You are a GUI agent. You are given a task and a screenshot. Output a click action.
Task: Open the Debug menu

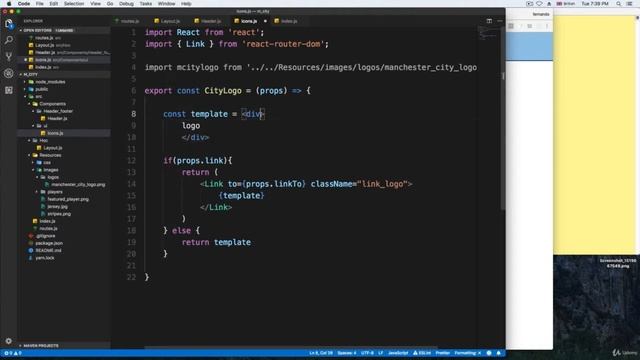point(126,4)
